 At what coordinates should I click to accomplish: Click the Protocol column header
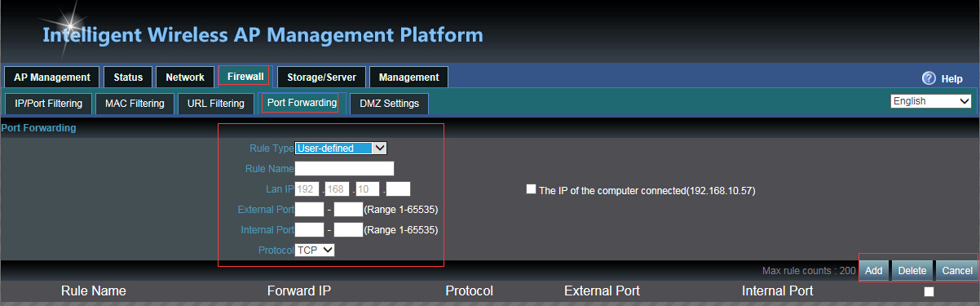click(469, 290)
